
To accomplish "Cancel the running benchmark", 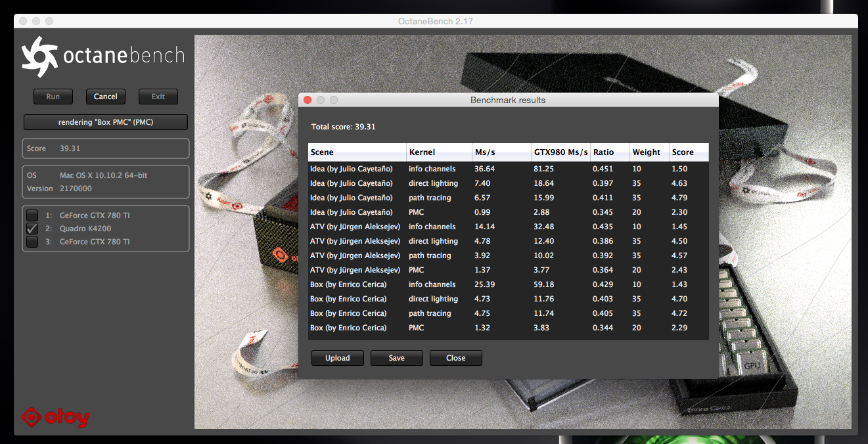I will pos(106,97).
